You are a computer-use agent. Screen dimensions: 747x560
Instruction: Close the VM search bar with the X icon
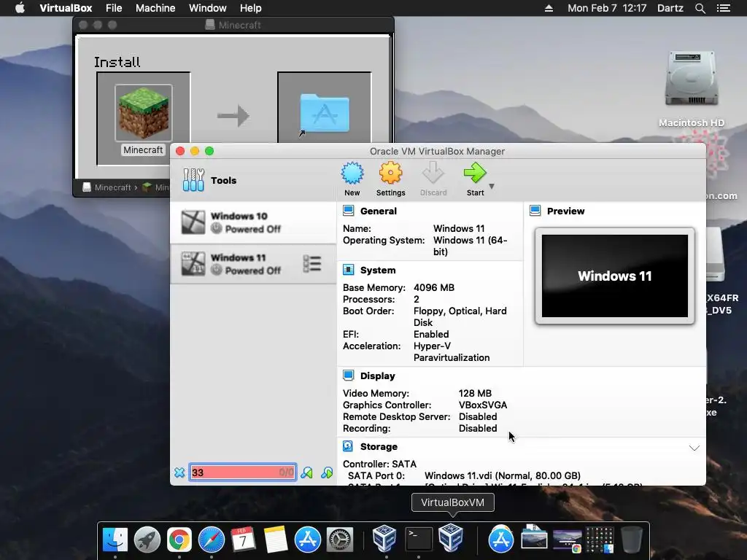point(179,472)
